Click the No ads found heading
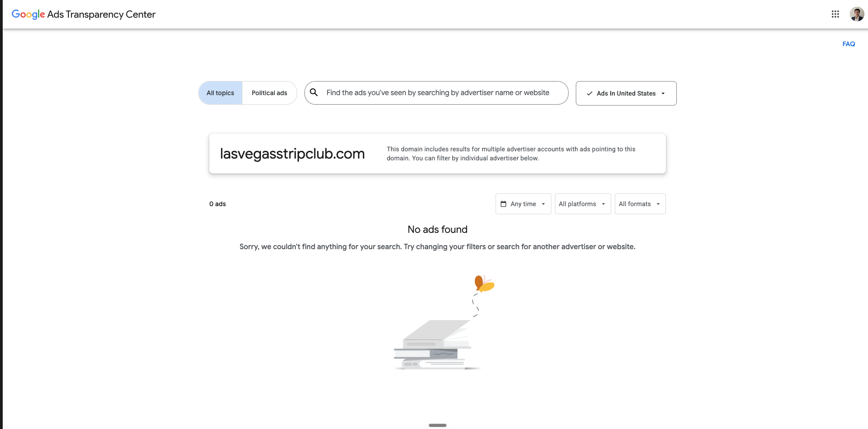The width and height of the screenshot is (868, 429). coord(438,229)
